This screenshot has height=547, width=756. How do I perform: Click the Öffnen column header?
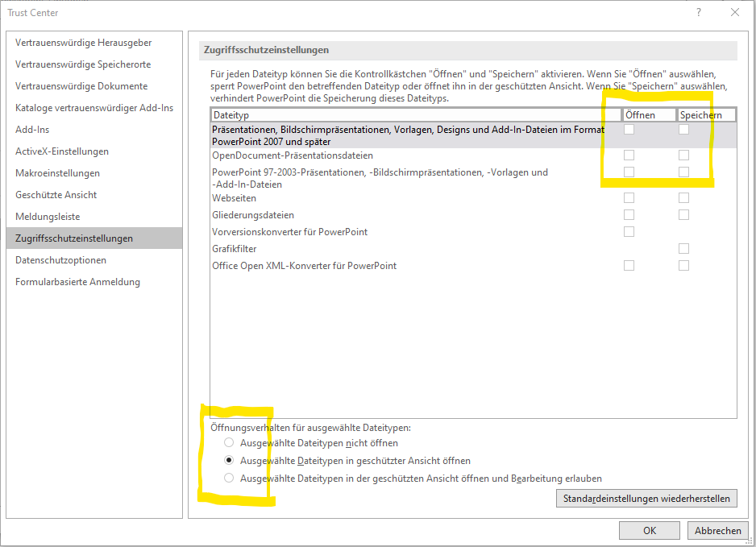[x=649, y=114]
